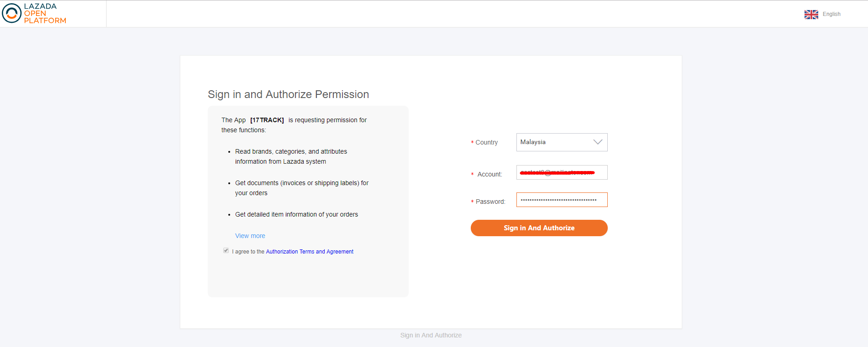Viewport: 868px width, 347px height.
Task: Open the English language selector
Action: tap(831, 14)
